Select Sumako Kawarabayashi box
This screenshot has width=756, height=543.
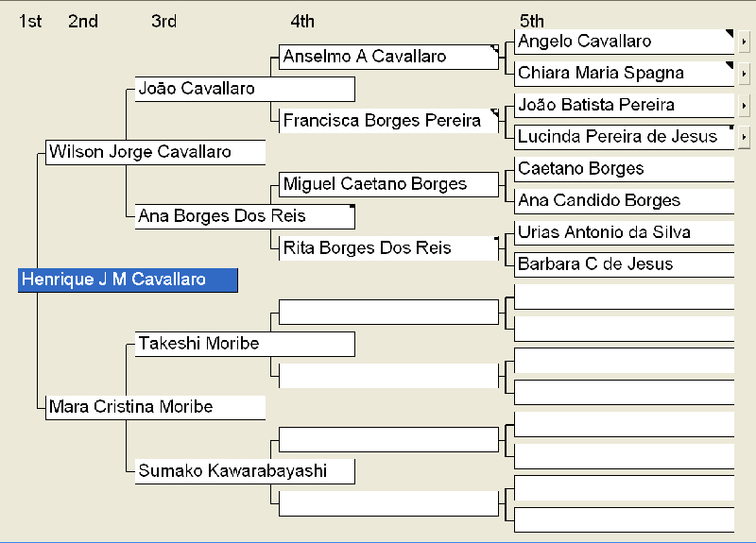[x=245, y=471]
